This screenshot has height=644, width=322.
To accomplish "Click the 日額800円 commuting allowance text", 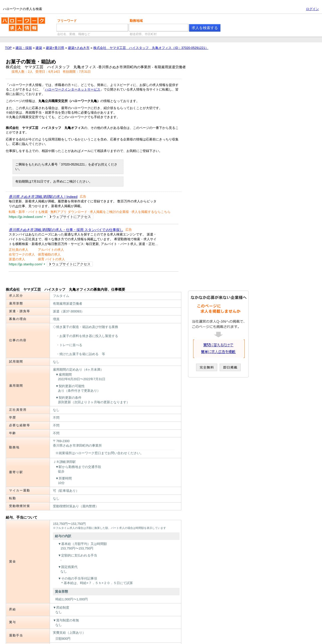I will [63, 639].
